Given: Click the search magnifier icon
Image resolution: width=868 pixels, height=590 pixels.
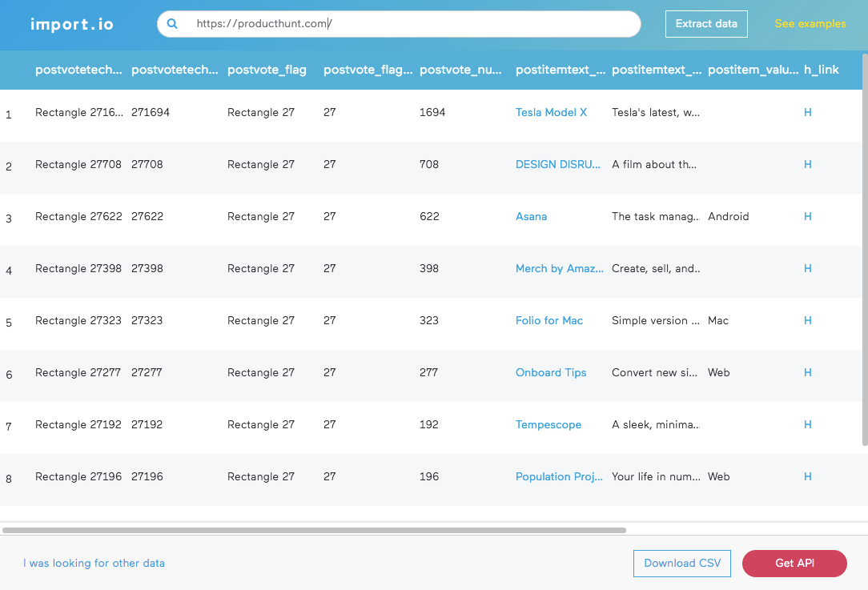Looking at the screenshot, I should [172, 24].
